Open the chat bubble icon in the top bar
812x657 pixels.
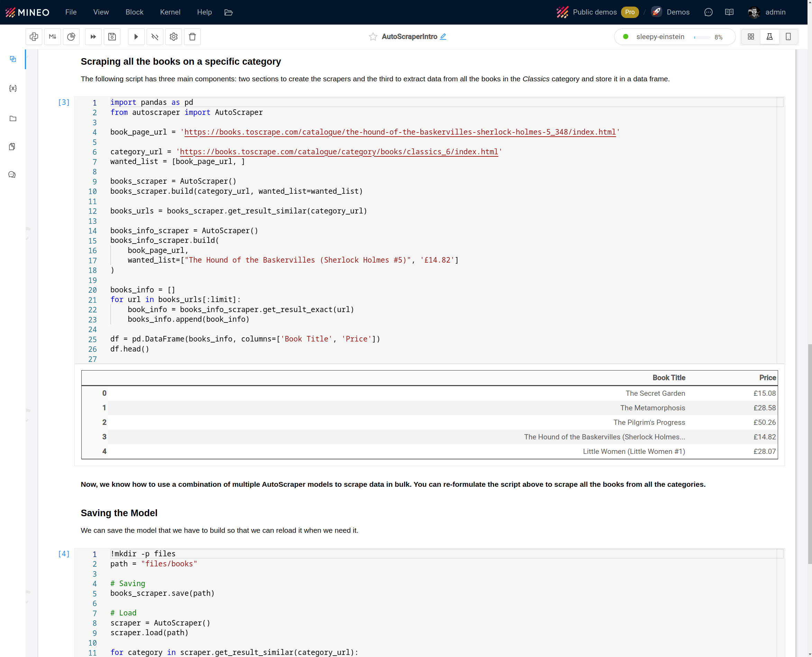click(708, 12)
